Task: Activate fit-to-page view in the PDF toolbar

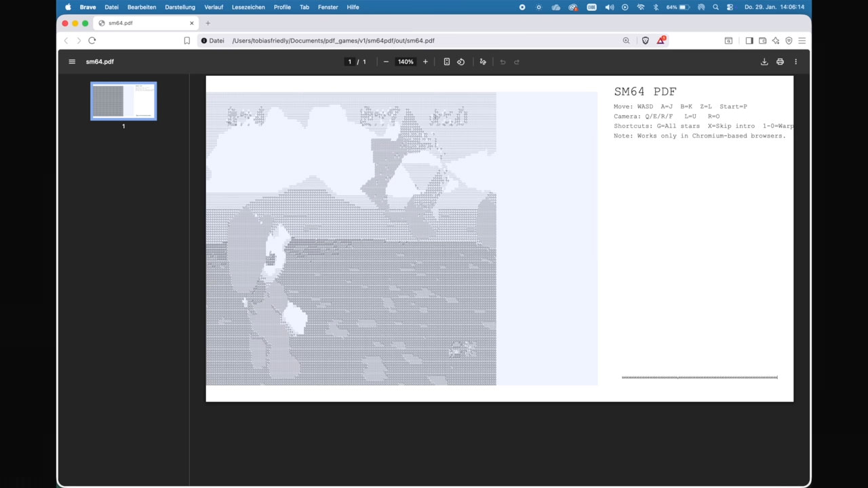Action: [447, 62]
